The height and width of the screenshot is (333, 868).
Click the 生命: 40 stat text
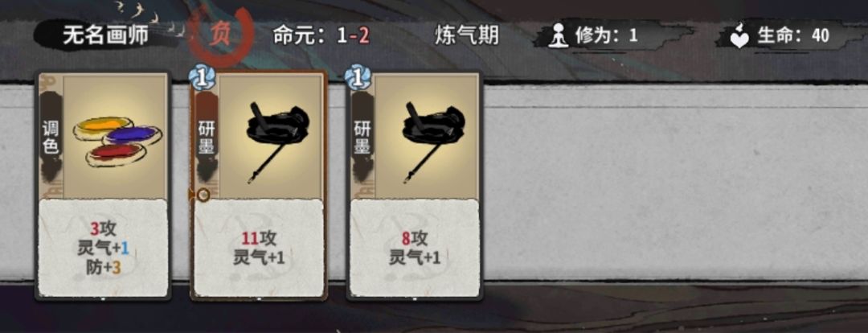(792, 36)
